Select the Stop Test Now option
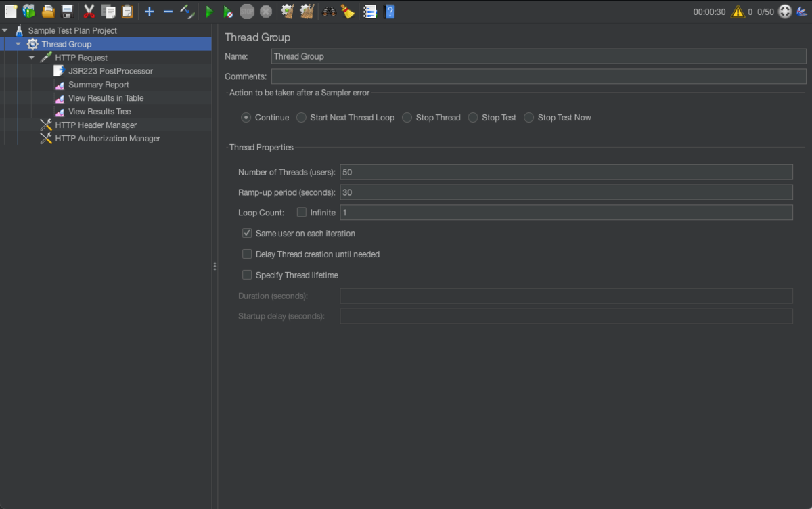The width and height of the screenshot is (812, 509). pos(528,118)
